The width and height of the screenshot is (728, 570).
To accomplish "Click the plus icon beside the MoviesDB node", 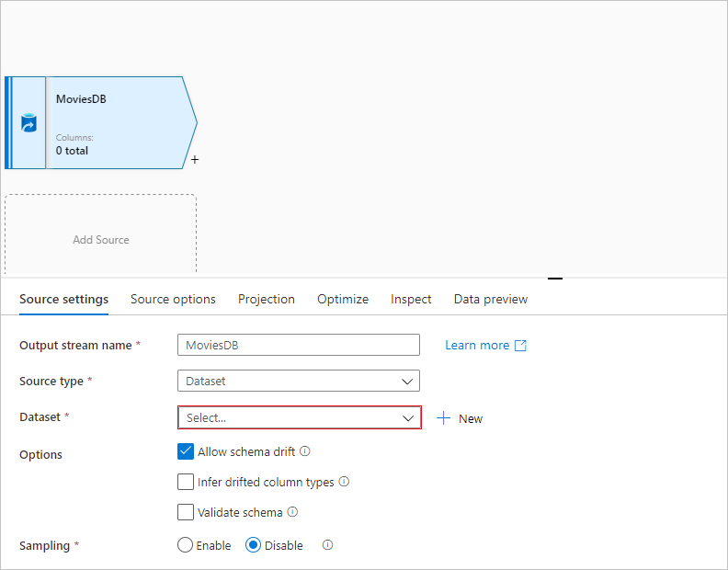I will (195, 159).
